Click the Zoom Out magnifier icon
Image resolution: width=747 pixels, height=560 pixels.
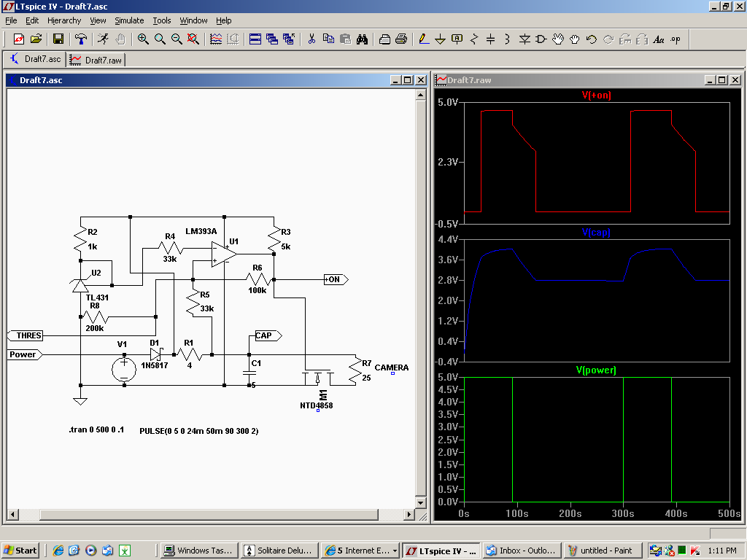click(177, 39)
